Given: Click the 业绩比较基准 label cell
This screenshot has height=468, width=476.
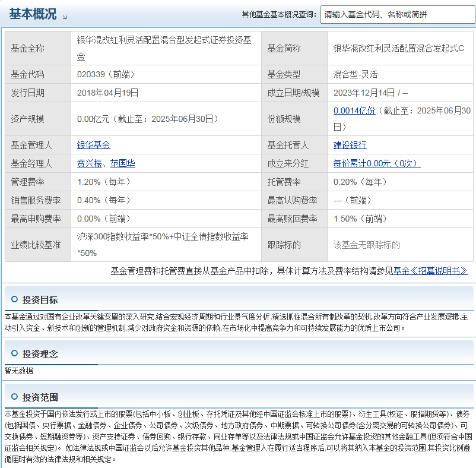Looking at the screenshot, I should click(38, 245).
